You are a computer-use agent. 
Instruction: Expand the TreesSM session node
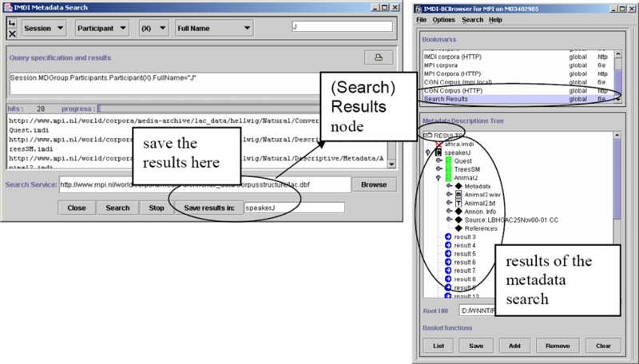(x=439, y=169)
